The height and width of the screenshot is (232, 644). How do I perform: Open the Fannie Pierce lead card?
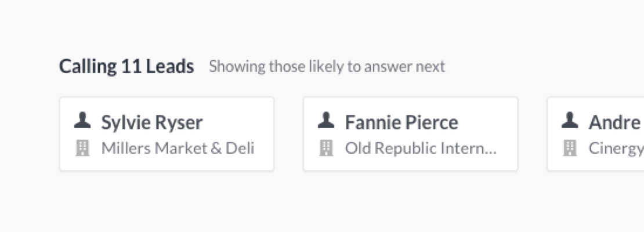pos(410,134)
